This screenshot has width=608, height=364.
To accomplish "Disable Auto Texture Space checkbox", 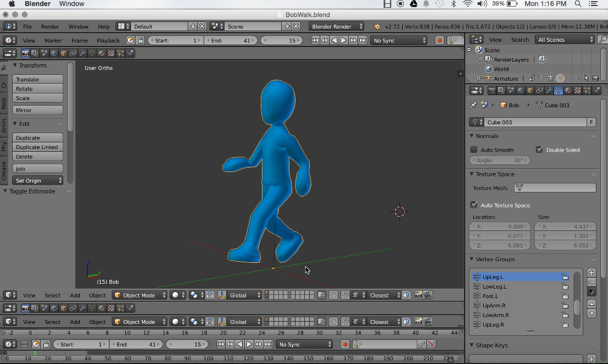I will tap(474, 205).
